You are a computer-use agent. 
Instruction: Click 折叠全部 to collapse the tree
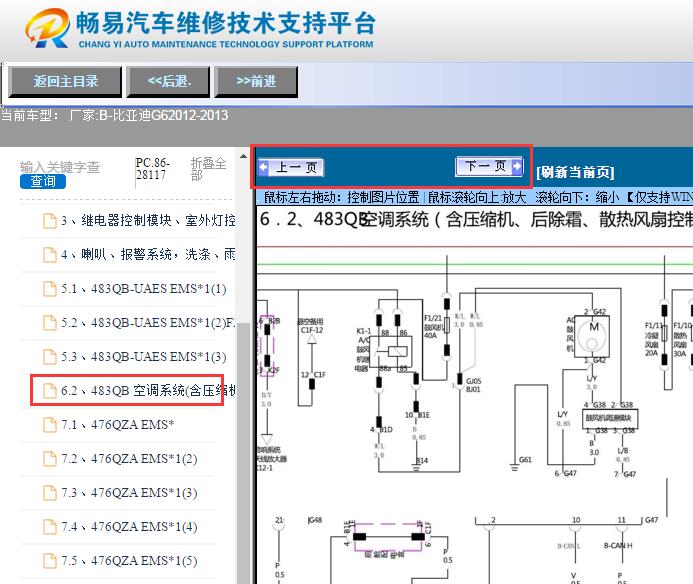click(208, 169)
